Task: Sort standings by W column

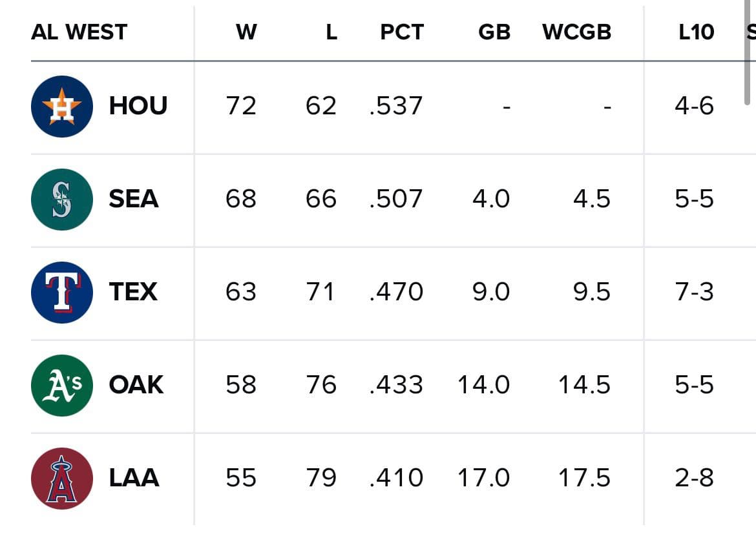Action: coord(246,32)
